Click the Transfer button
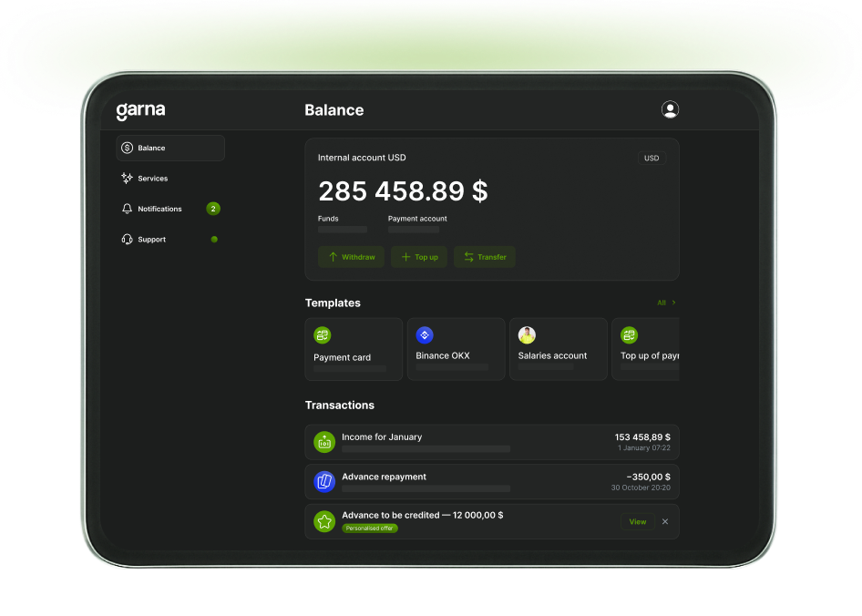862x616 pixels. point(485,257)
